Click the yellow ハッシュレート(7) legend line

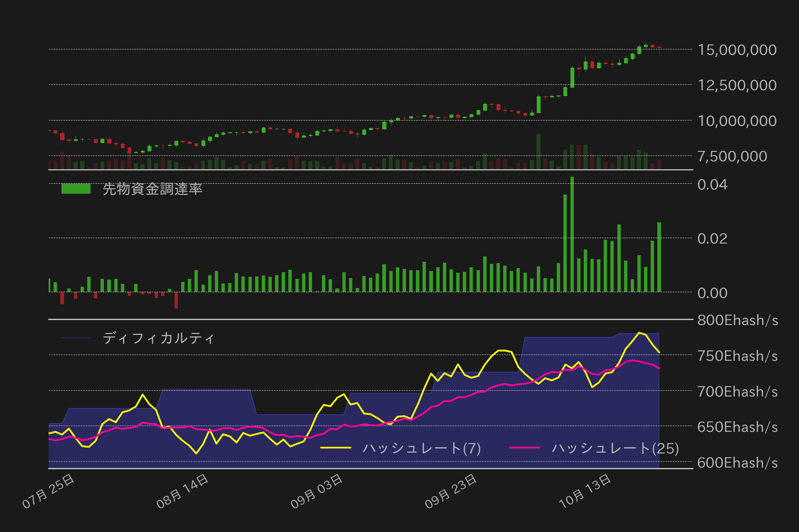click(336, 448)
